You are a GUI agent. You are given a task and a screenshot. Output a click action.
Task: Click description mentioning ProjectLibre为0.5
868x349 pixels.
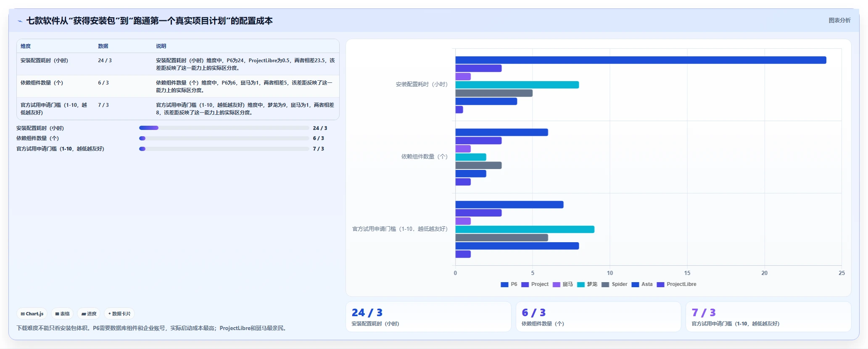pos(245,64)
